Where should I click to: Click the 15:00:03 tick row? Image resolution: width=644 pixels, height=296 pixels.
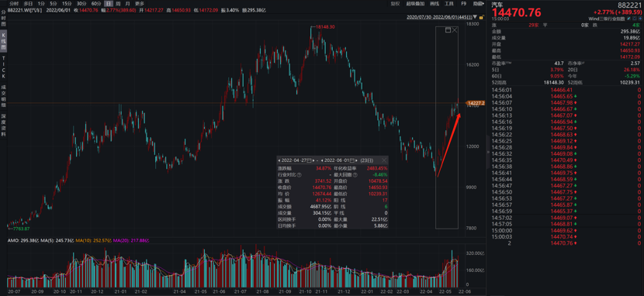pyautogui.click(x=566, y=237)
